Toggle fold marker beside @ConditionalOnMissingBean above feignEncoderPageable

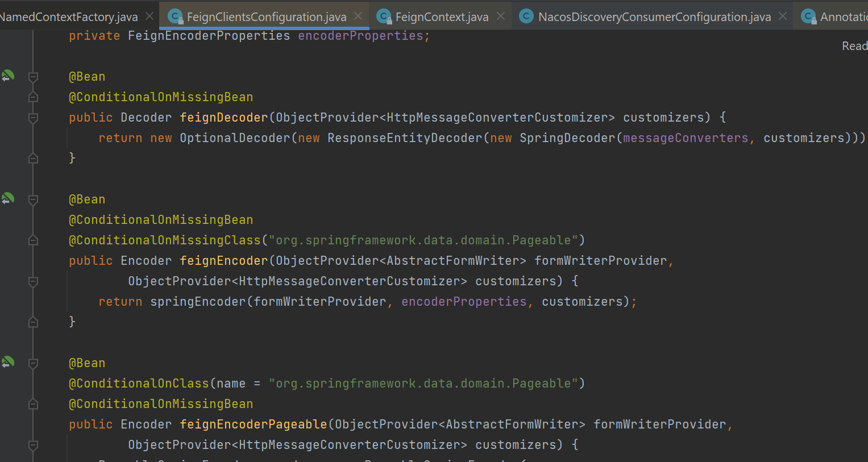coord(34,404)
